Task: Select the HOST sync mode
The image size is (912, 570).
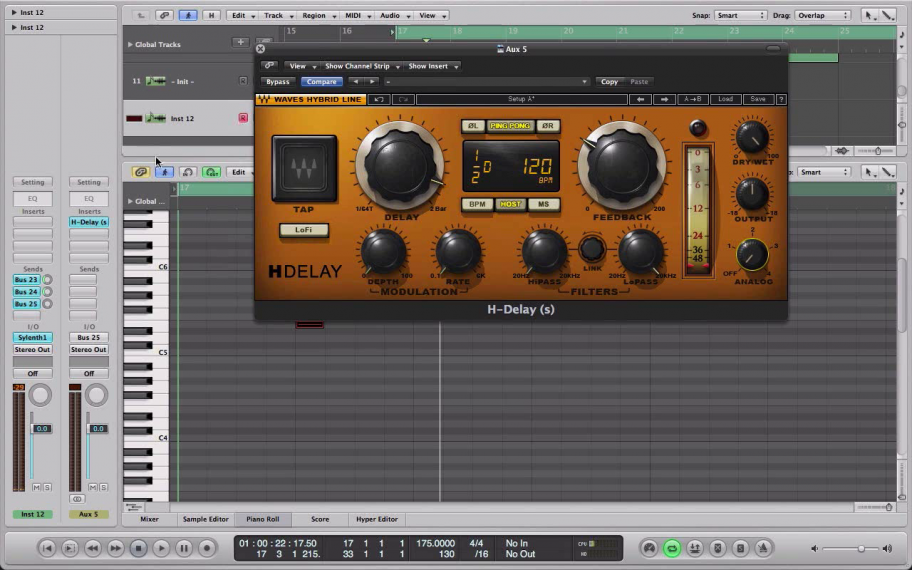Action: tap(510, 204)
